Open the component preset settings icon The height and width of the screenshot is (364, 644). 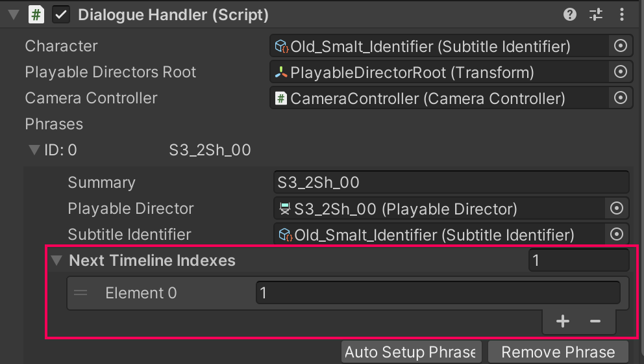(596, 15)
